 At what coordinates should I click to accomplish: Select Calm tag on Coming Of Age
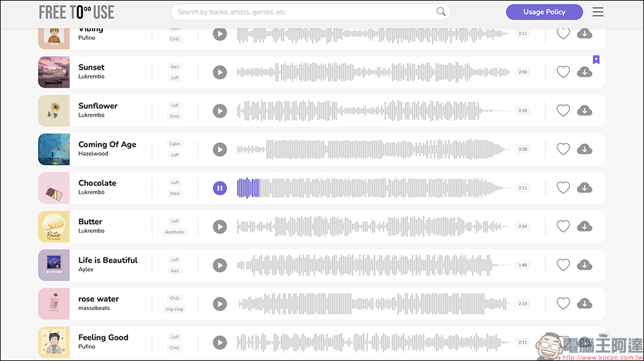175,144
